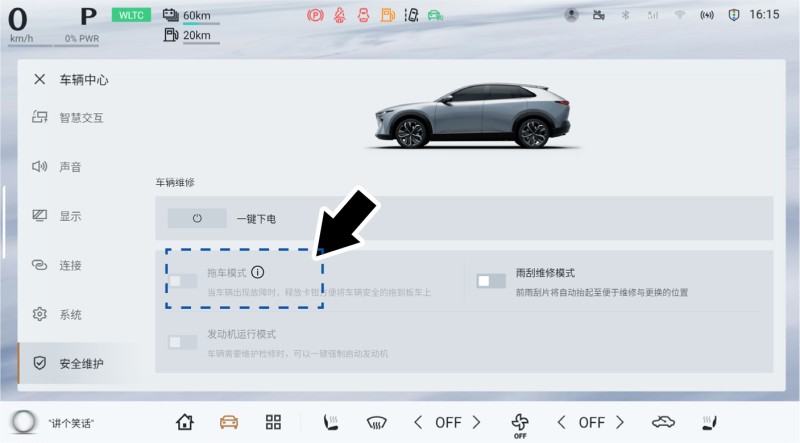Increase right temperature with right chevron
Viewport: 800px width, 443px height.
(620, 422)
